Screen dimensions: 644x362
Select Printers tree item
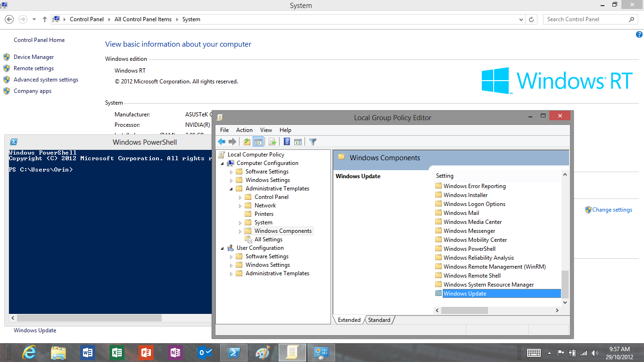click(x=264, y=214)
